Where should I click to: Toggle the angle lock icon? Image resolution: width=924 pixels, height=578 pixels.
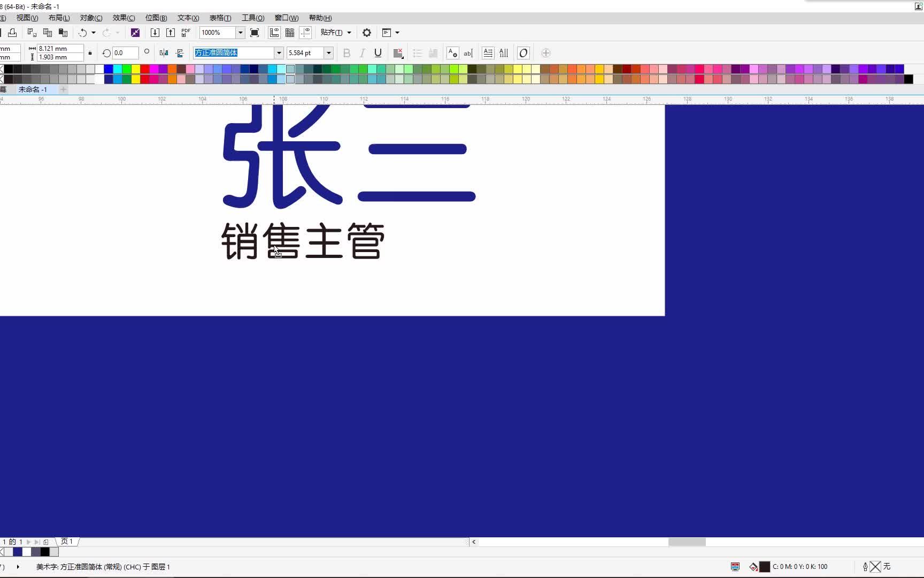[x=90, y=53]
